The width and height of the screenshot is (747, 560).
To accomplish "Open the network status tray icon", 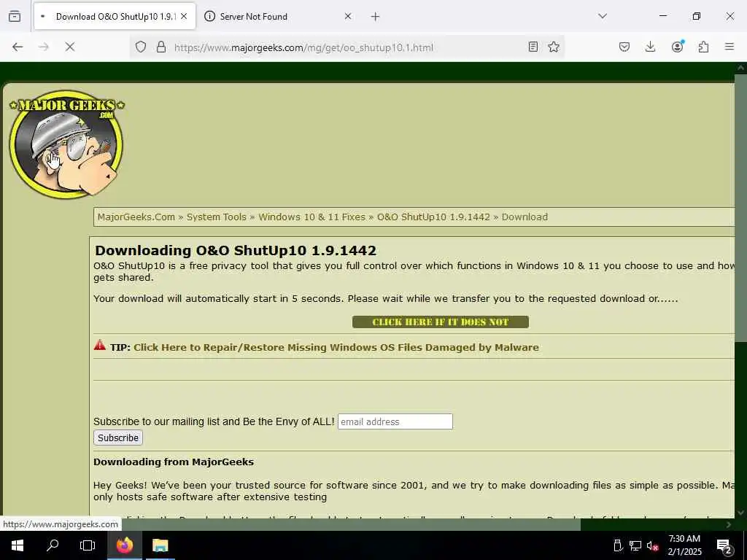I will coord(635,545).
